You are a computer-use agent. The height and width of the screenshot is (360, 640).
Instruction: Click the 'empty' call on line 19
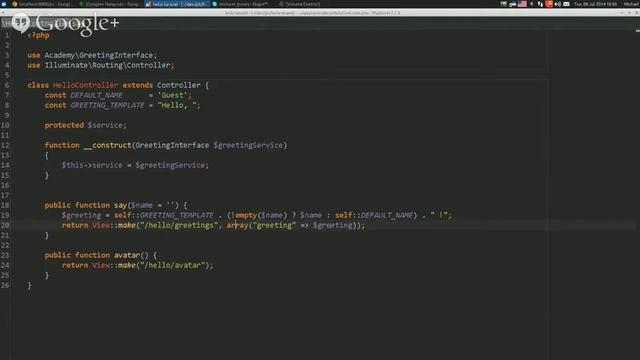point(246,215)
